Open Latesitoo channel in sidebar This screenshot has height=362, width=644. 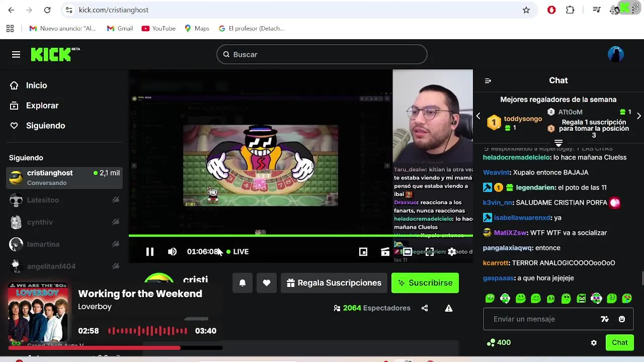point(64,200)
